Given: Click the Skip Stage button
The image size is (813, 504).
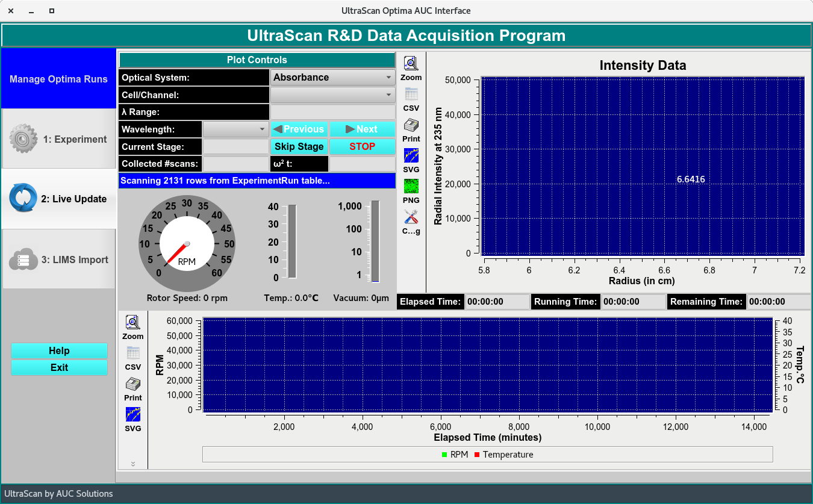Looking at the screenshot, I should [299, 146].
